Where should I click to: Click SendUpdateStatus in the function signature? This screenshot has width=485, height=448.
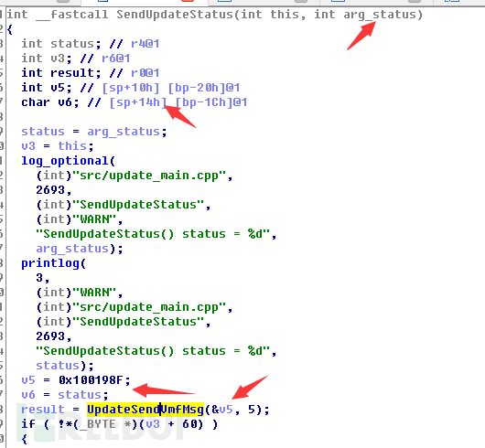click(175, 15)
